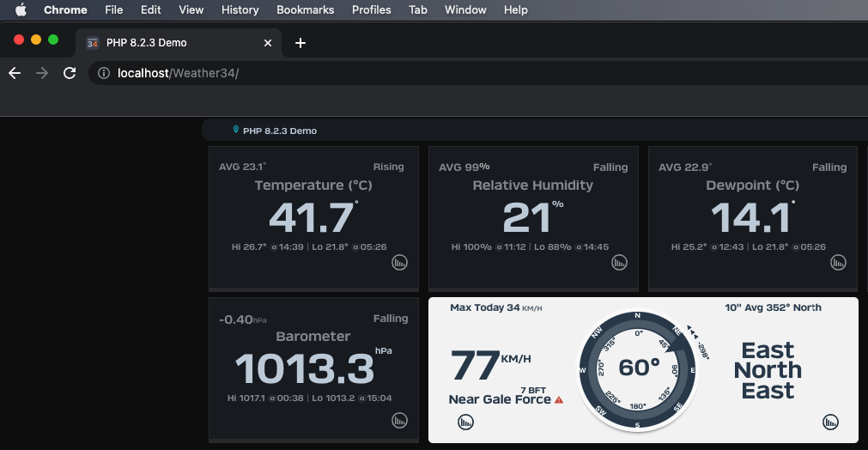The width and height of the screenshot is (868, 450).
Task: Go forward in browser history
Action: (42, 73)
